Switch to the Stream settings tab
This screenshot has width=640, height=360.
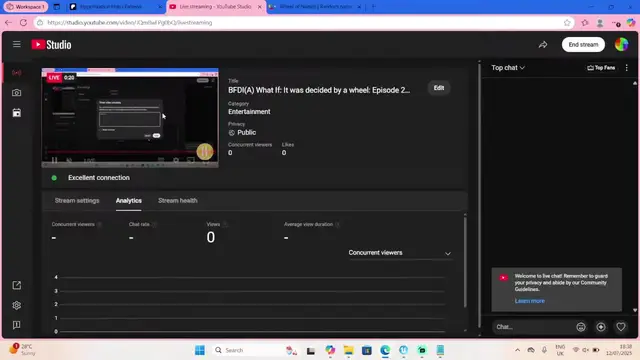click(77, 201)
